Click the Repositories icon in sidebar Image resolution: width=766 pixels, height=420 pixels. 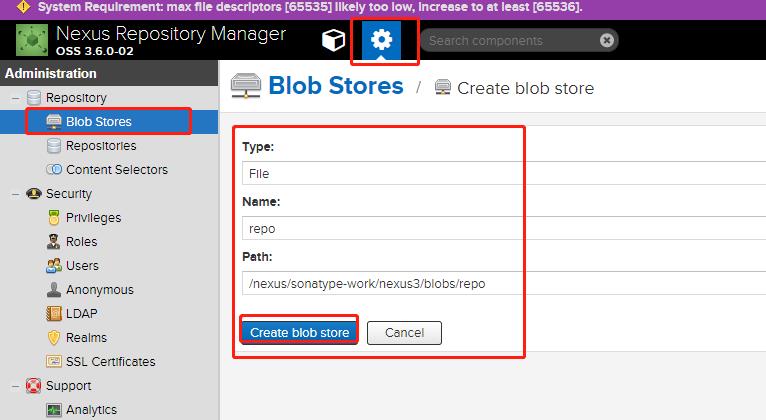(54, 146)
